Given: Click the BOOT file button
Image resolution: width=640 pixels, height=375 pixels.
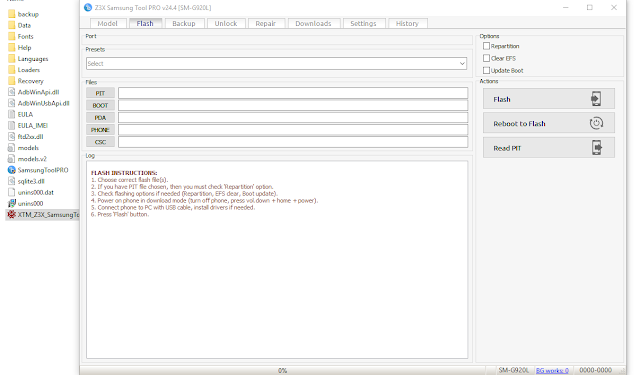Looking at the screenshot, I should pos(100,105).
